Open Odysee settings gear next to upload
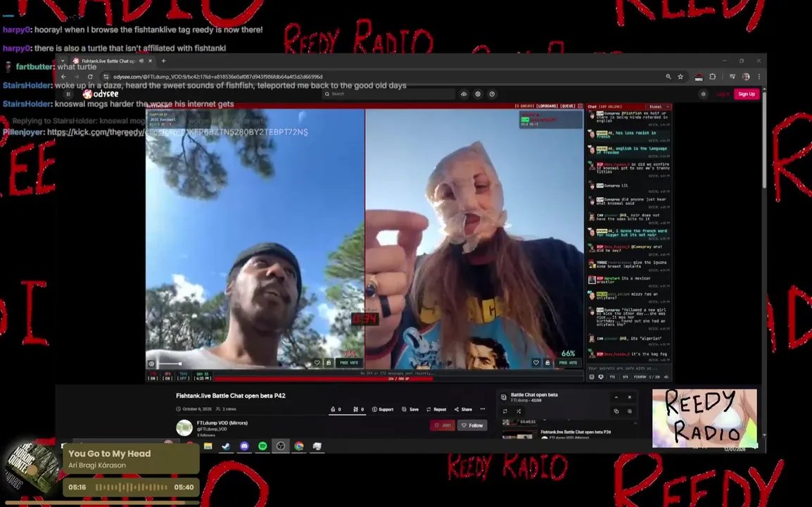 478,94
